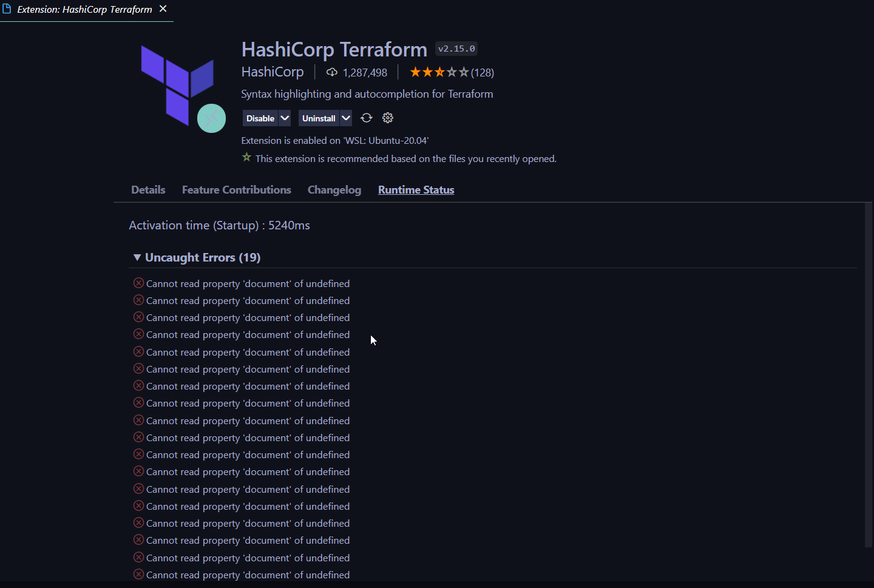874x588 pixels.
Task: Open the HashiCorp publisher link
Action: click(x=273, y=72)
